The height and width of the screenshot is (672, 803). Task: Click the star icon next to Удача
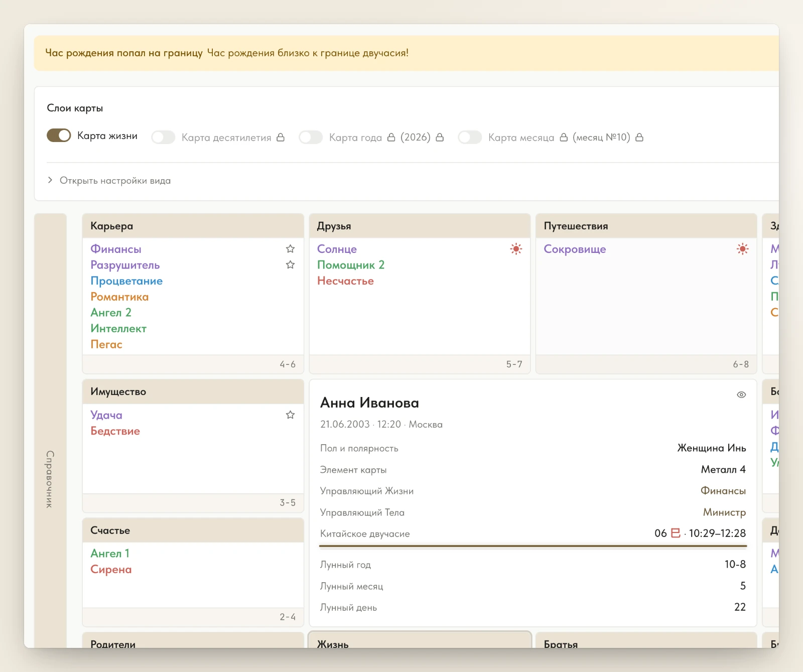pos(290,415)
